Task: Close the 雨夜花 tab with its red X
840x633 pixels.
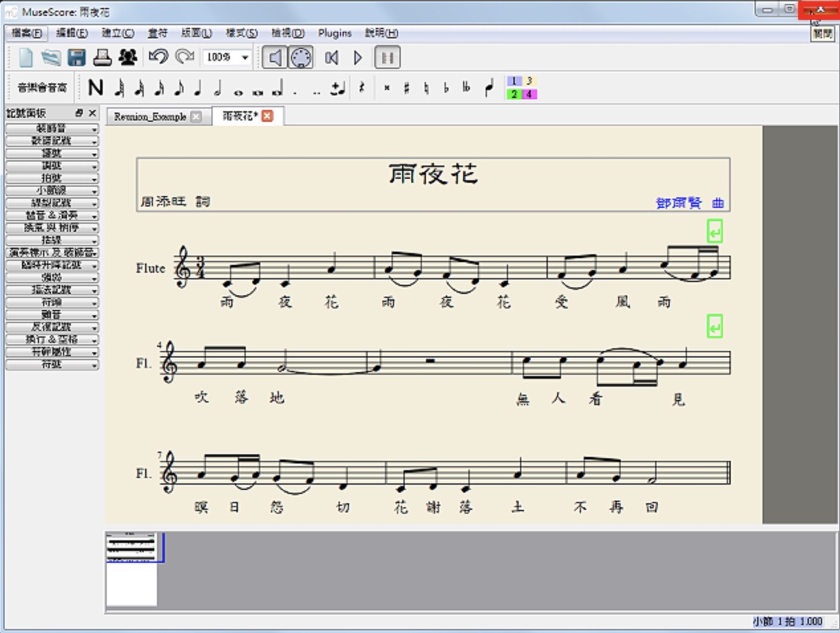Action: tap(267, 116)
